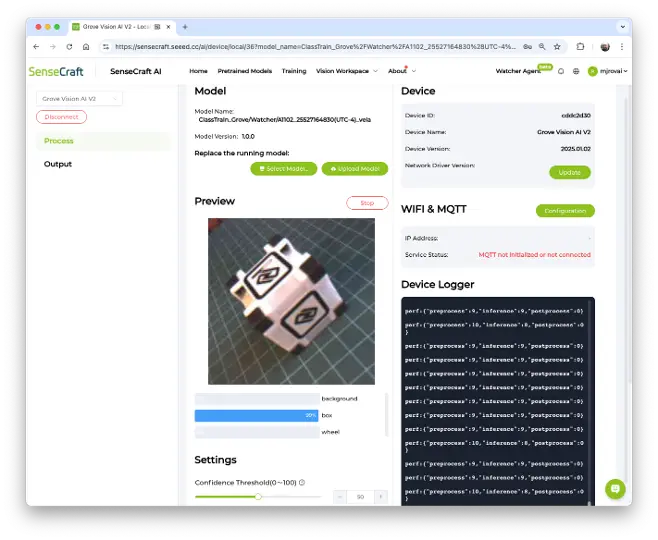Click the browser back arrow

click(x=37, y=46)
